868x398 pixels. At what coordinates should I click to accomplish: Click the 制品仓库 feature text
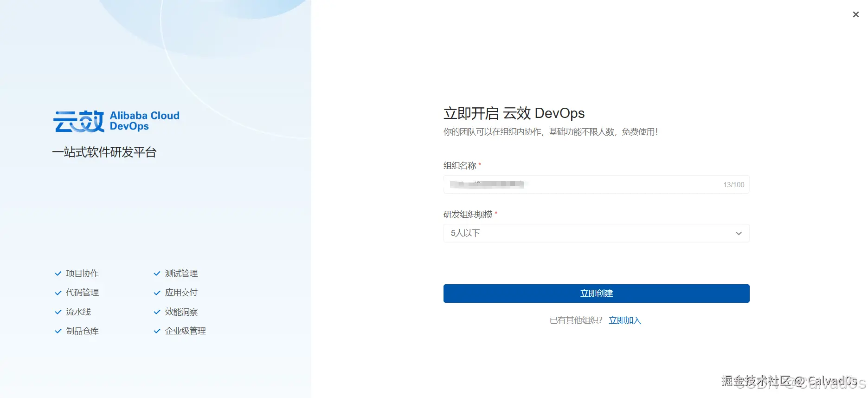pos(83,331)
